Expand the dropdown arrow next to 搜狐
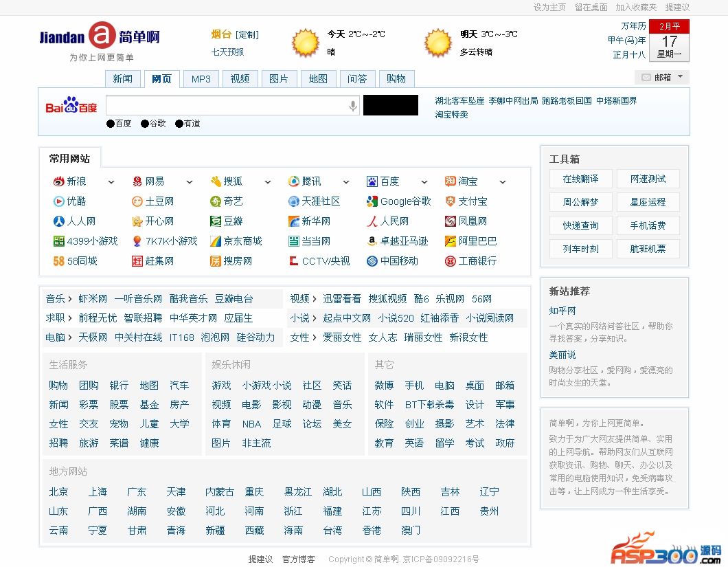Screen dimensions: 728x567 pos(268,182)
